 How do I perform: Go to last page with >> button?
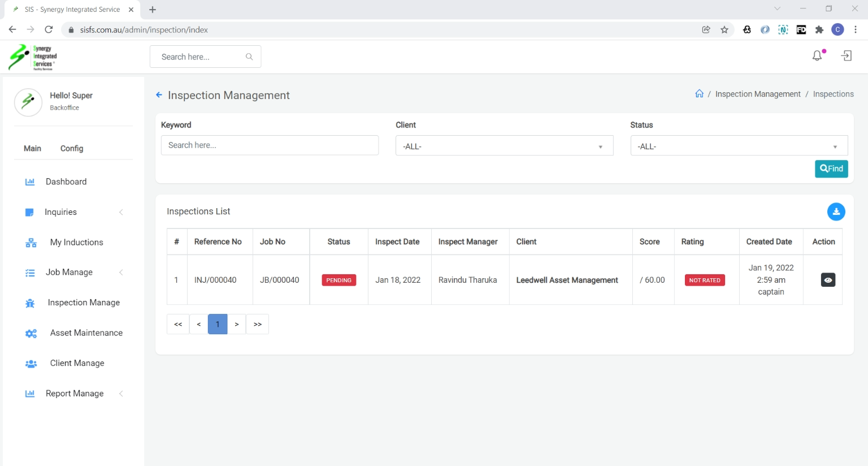coord(258,324)
